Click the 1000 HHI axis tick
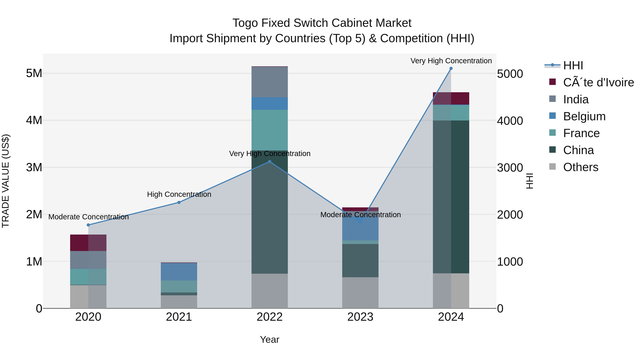Viewport: 644px width, 362px height. (x=510, y=262)
